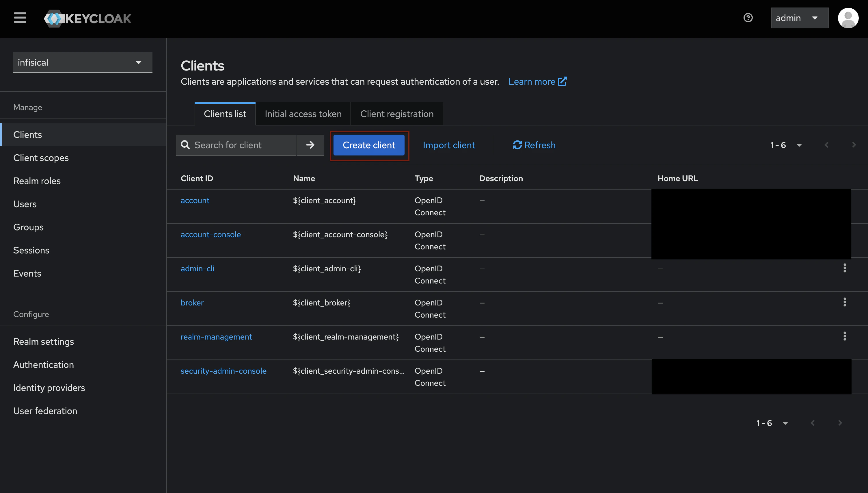This screenshot has width=868, height=493.
Task: Click the Type column header
Action: [424, 178]
